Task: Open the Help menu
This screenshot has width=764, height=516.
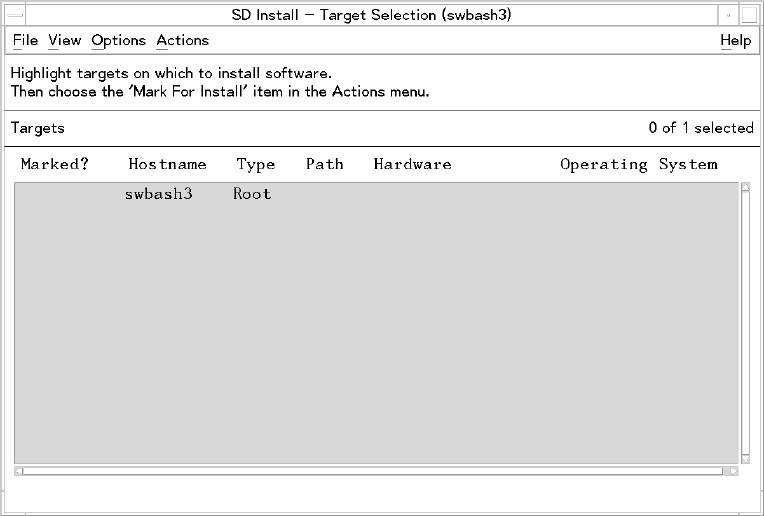Action: coord(735,41)
